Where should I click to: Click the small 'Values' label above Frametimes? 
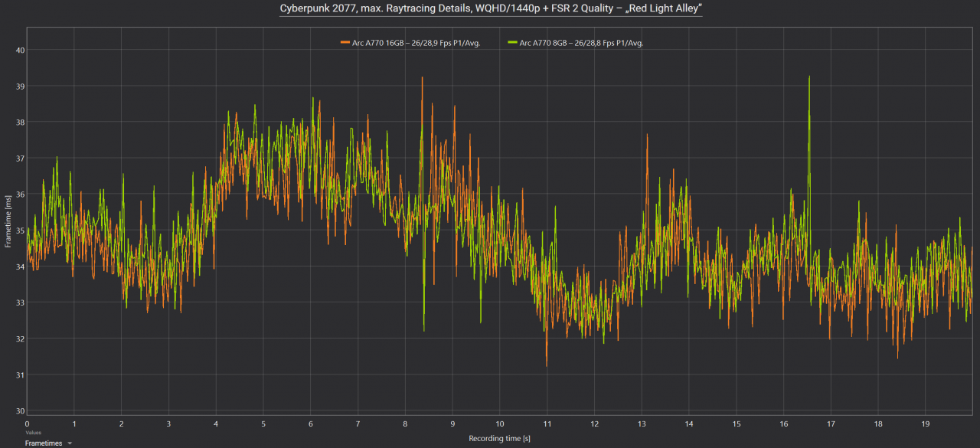33,433
